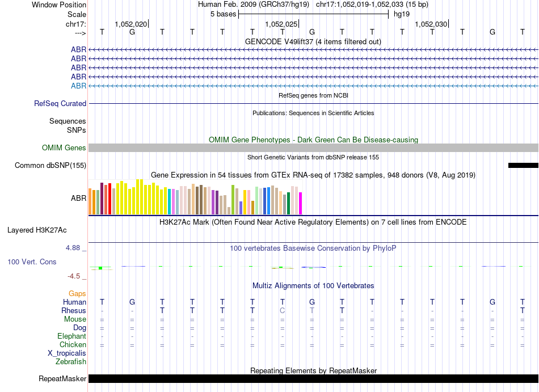Click the Rhesus species label
539x392 pixels.
[74, 310]
